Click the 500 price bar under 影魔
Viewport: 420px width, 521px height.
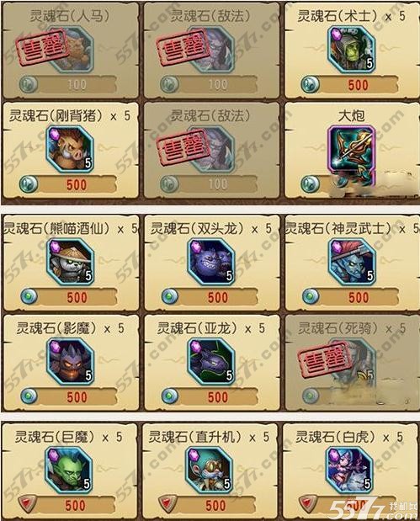pyautogui.click(x=69, y=396)
